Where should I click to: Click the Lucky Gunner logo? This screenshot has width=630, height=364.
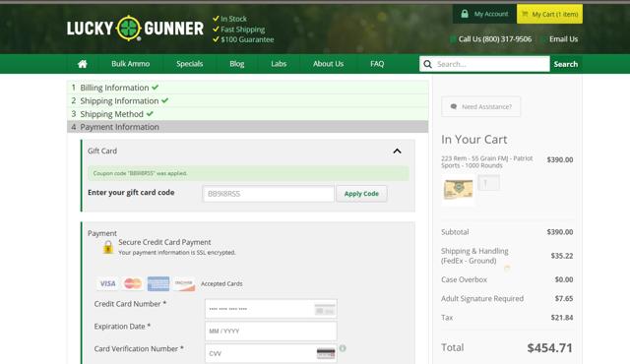(x=135, y=29)
